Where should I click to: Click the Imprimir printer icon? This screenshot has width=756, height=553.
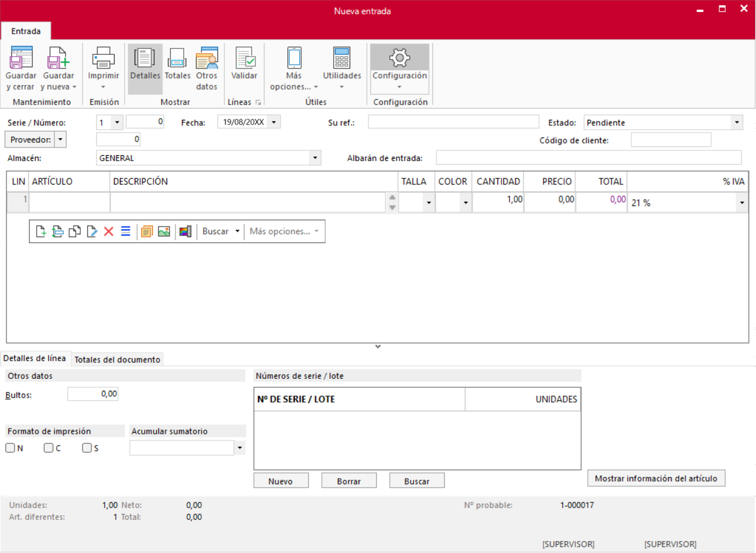click(103, 58)
